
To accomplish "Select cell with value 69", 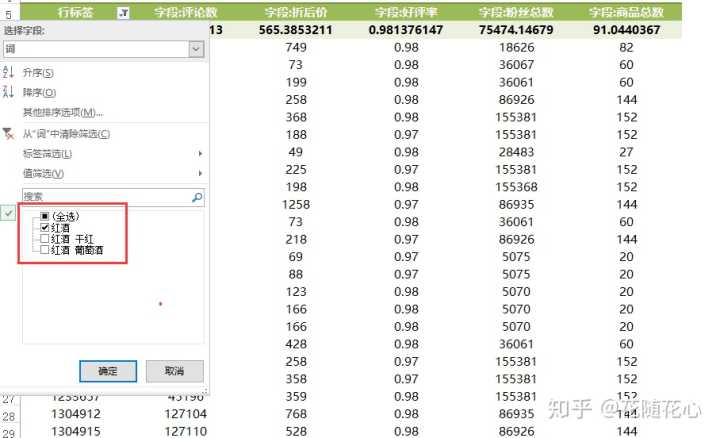I will [296, 257].
